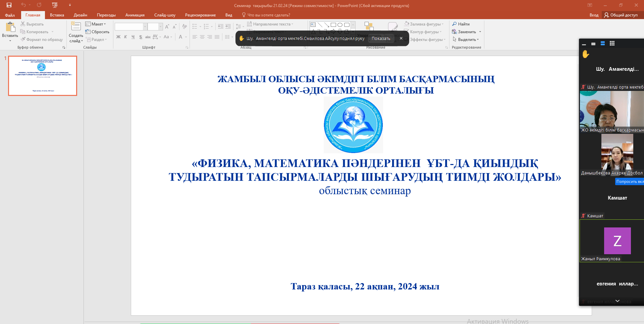
Task: Undo the last action
Action: [23, 5]
